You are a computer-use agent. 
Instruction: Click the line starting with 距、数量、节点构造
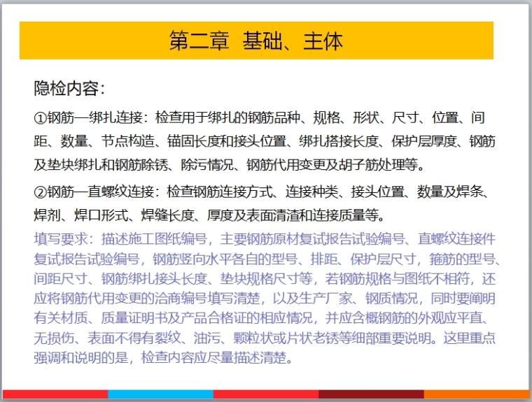click(265, 142)
